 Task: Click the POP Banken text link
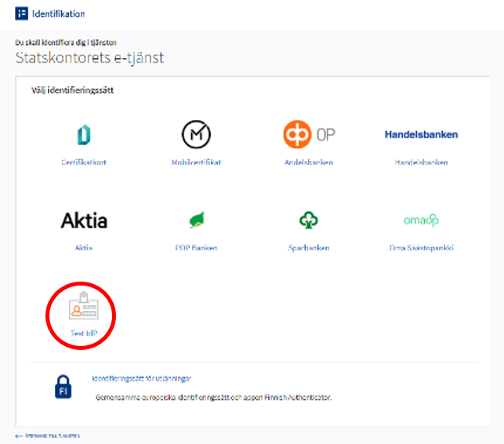pos(196,248)
